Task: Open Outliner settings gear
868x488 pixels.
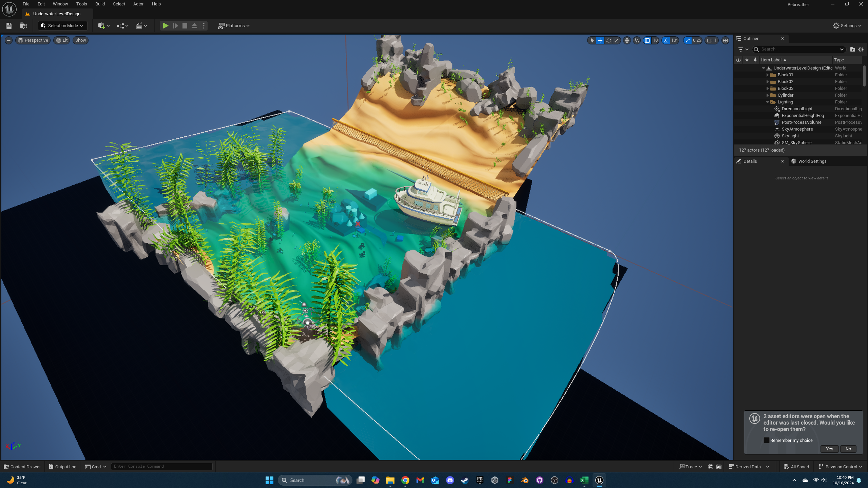Action: (x=861, y=50)
